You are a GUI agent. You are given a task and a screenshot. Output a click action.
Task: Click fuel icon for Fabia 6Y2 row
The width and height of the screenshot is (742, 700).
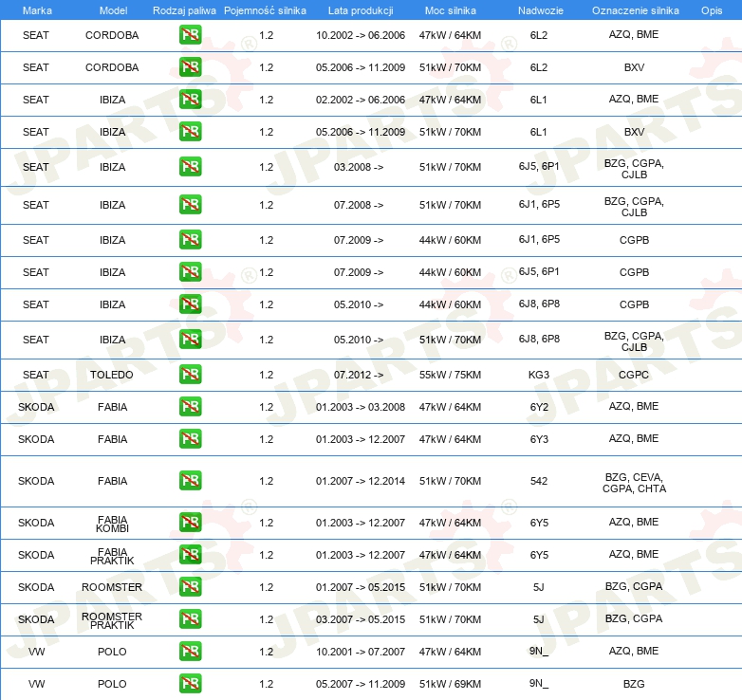coord(190,406)
